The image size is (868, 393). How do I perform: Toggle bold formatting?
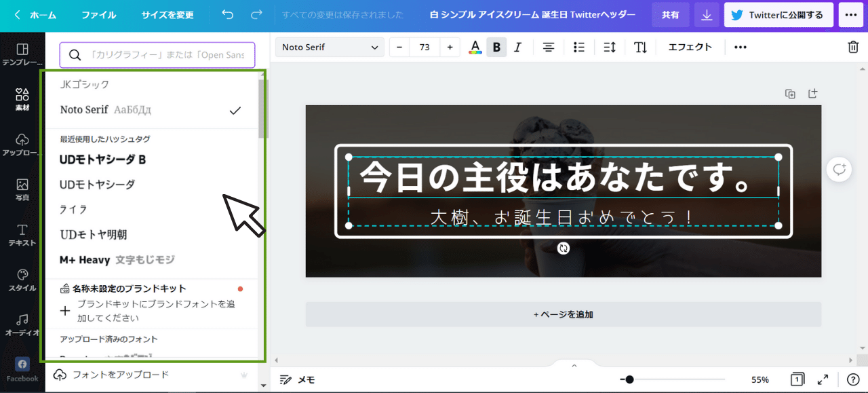[x=496, y=47]
